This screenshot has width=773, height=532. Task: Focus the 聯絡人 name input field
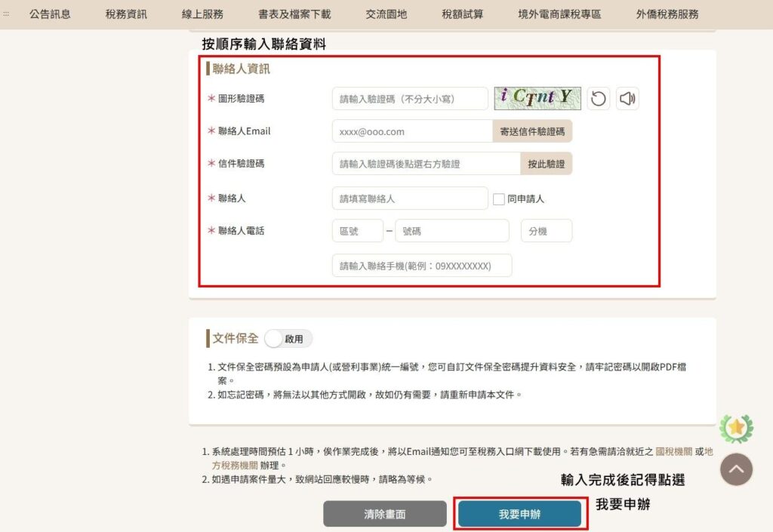coord(410,198)
